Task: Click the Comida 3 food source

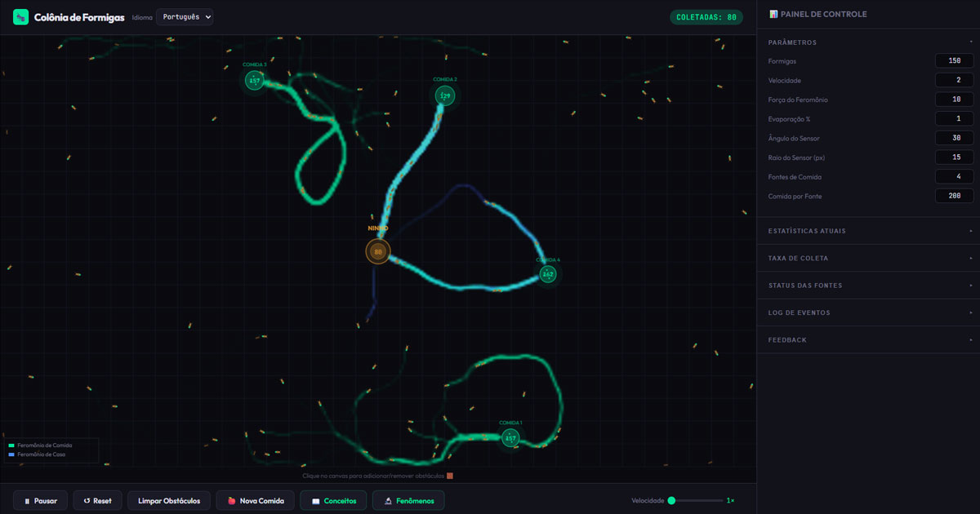Action: [254, 81]
